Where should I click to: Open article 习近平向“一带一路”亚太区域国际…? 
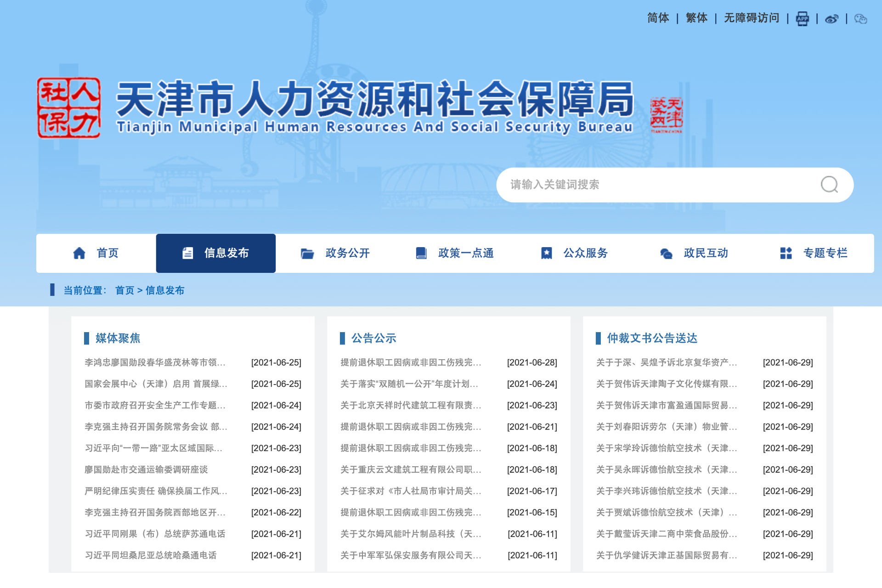tap(153, 448)
